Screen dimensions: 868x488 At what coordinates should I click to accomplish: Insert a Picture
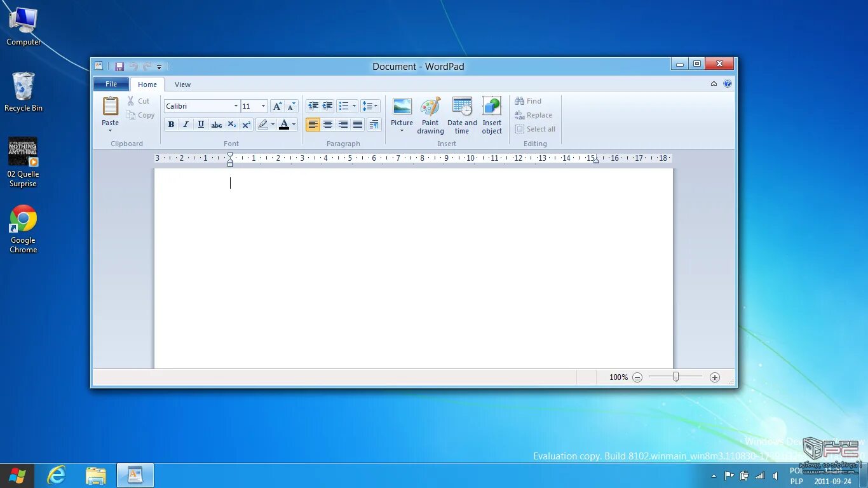(402, 106)
